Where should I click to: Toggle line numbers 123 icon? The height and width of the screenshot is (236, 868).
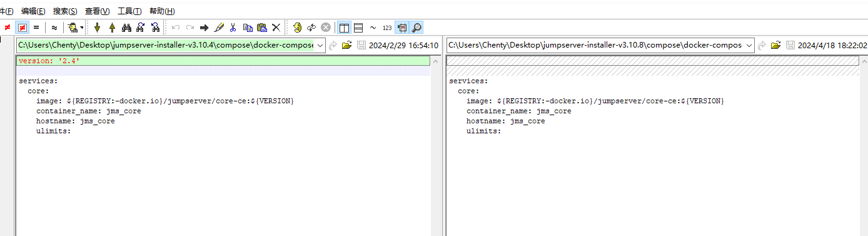(x=387, y=28)
